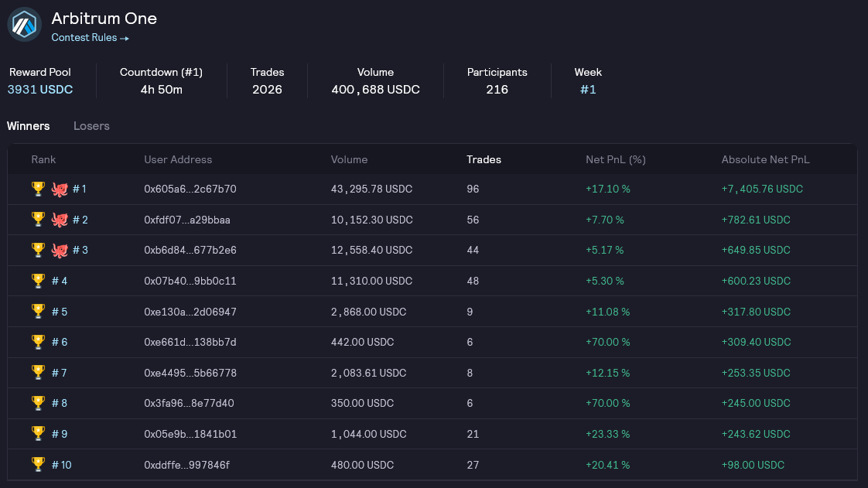
Task: Click the trophy icon for rank #7
Action: 38,373
